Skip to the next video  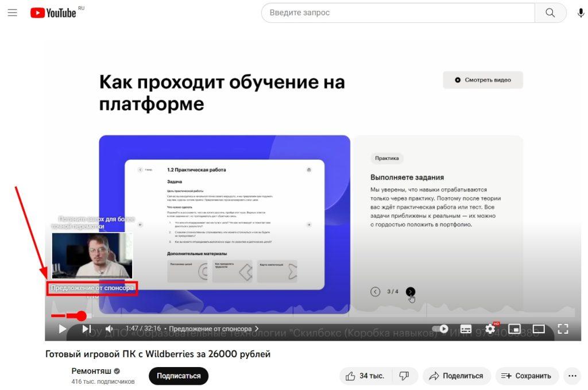coord(86,329)
